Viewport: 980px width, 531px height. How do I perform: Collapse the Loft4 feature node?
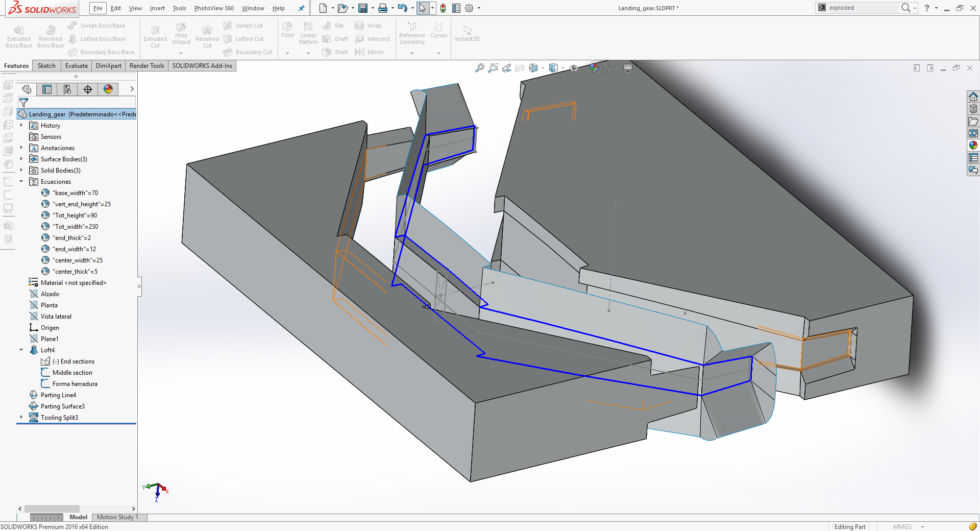click(x=21, y=350)
